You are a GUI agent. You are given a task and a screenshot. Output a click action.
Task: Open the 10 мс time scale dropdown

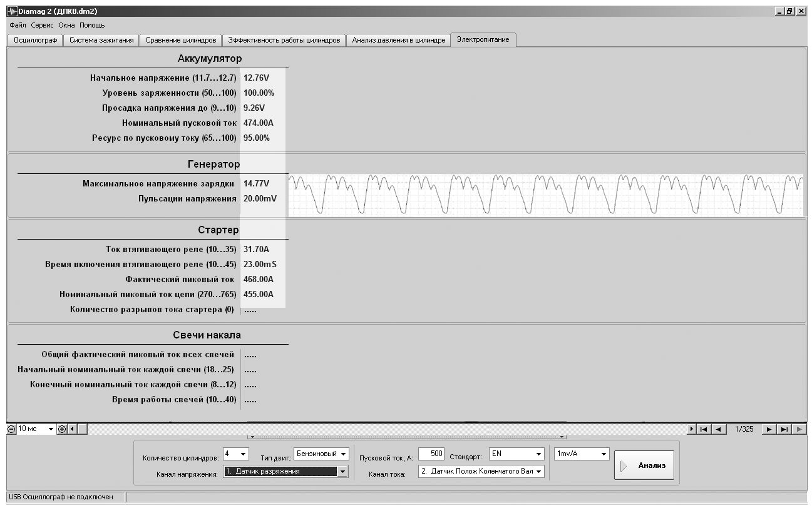(51, 429)
